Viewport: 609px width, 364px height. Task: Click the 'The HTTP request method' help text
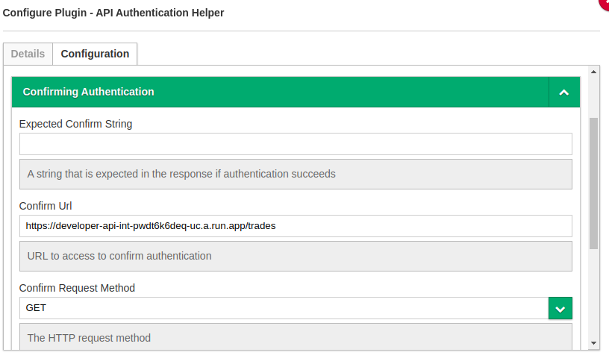[89, 338]
